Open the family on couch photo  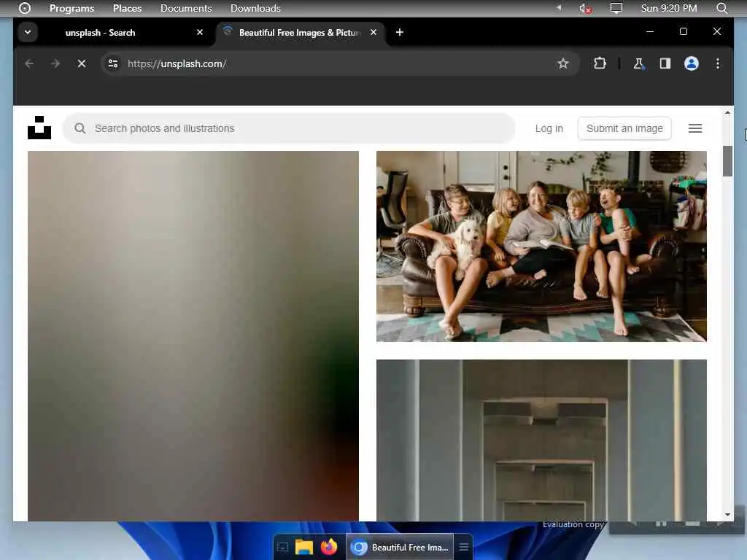(x=541, y=246)
